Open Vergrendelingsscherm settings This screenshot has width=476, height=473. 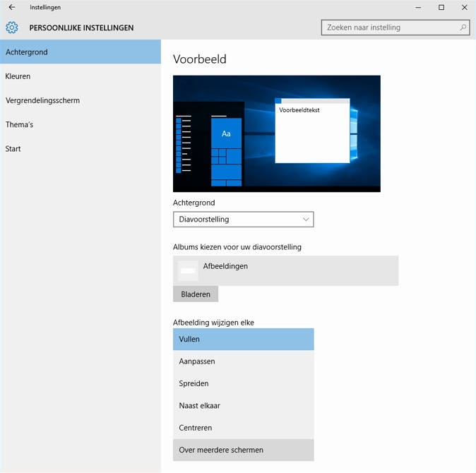tap(81, 100)
